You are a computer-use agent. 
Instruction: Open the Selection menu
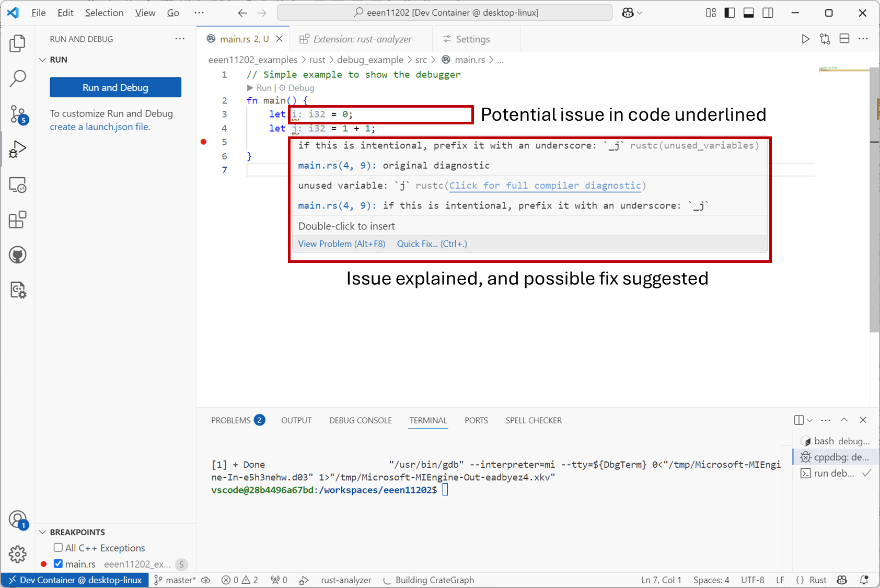[x=104, y=13]
